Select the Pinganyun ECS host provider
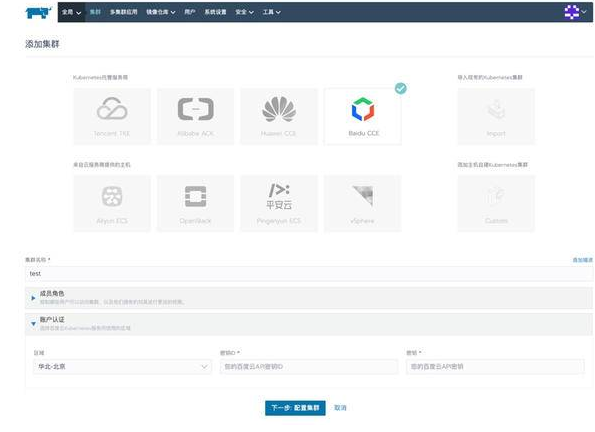This screenshot has height=432, width=595. [x=279, y=203]
